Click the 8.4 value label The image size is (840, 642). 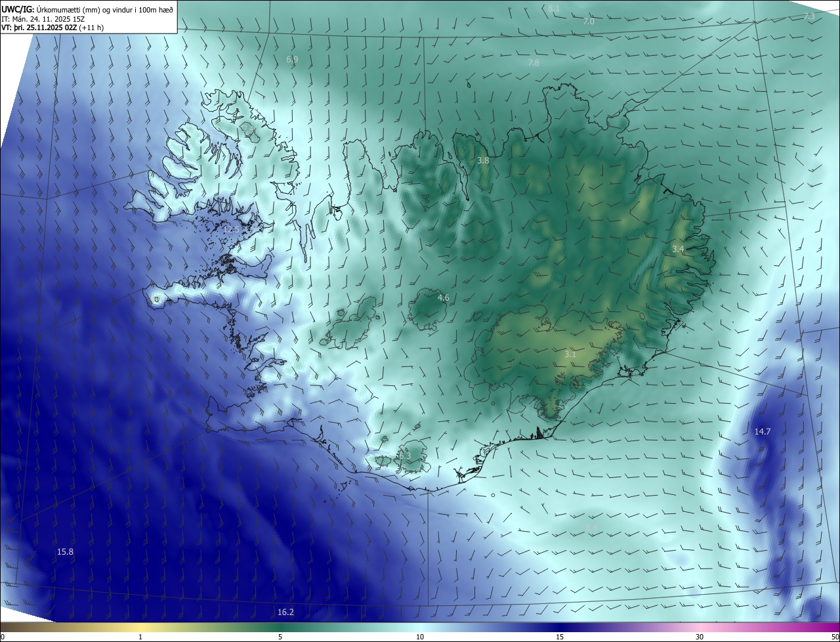point(591,527)
